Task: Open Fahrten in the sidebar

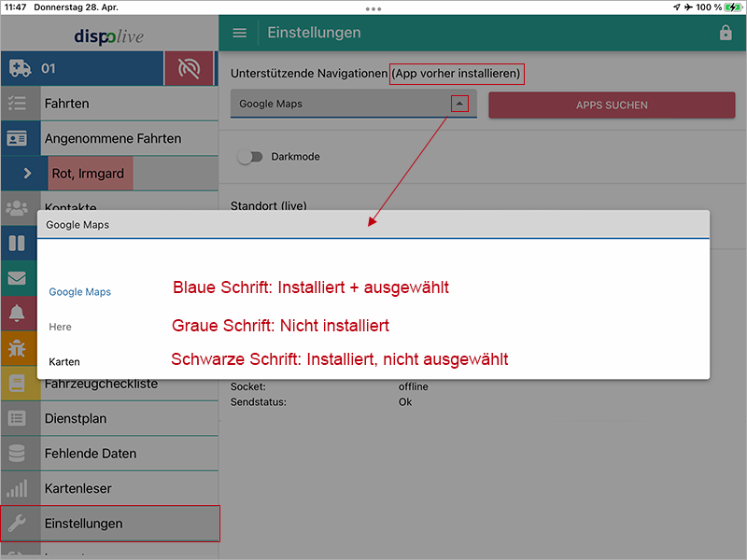Action: point(109,104)
